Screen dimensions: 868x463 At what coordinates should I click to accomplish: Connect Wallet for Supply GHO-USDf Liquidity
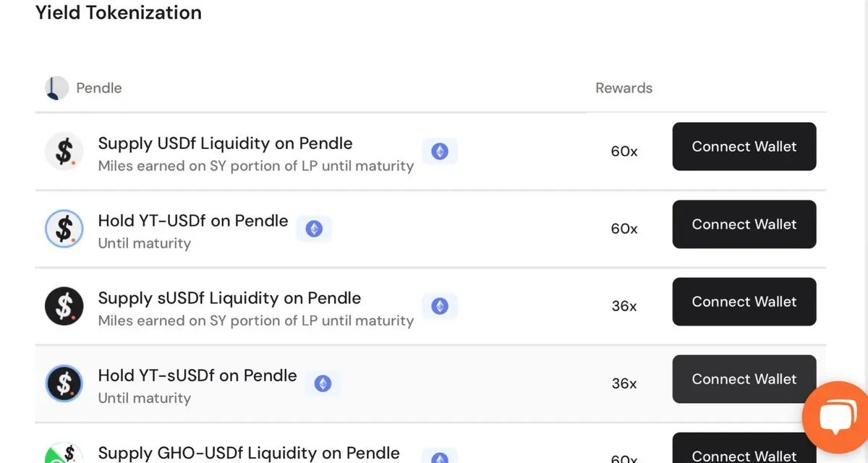coord(744,449)
